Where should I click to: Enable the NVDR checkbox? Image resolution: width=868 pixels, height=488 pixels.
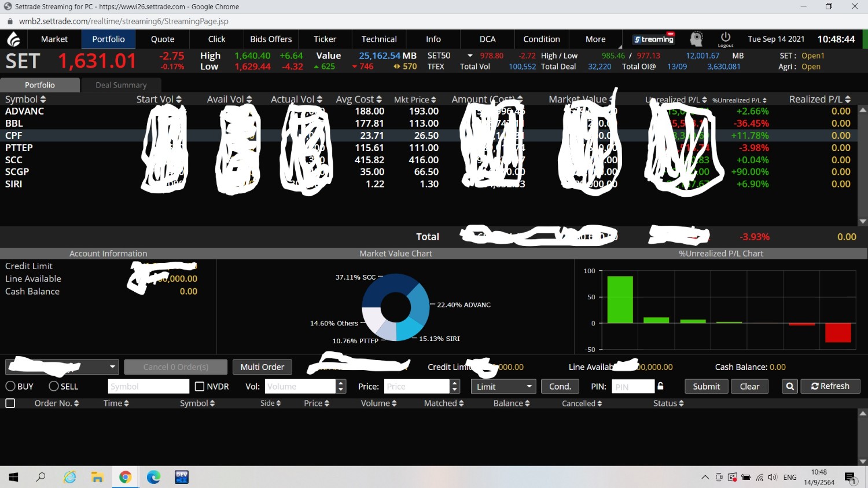200,386
